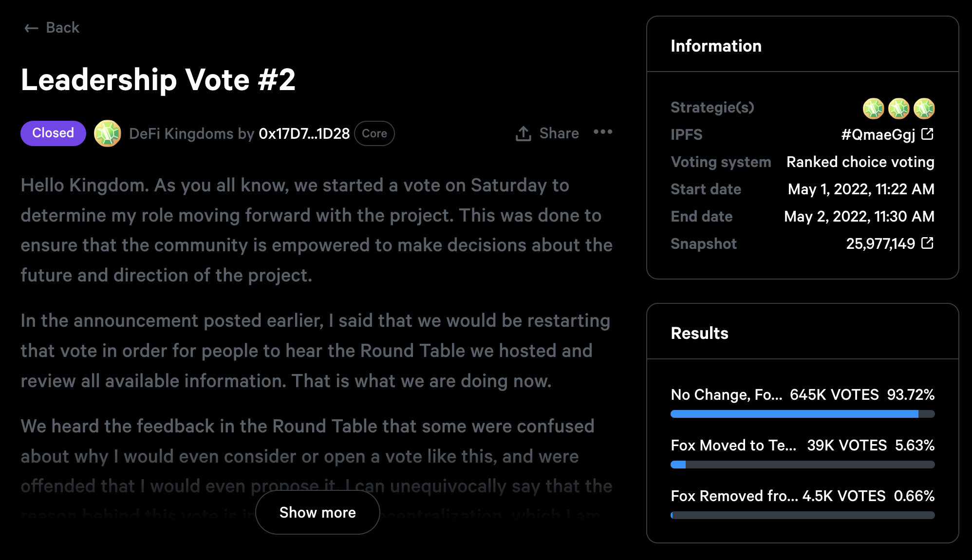The width and height of the screenshot is (972, 560).
Task: Click the Closed status badge
Action: point(53,133)
